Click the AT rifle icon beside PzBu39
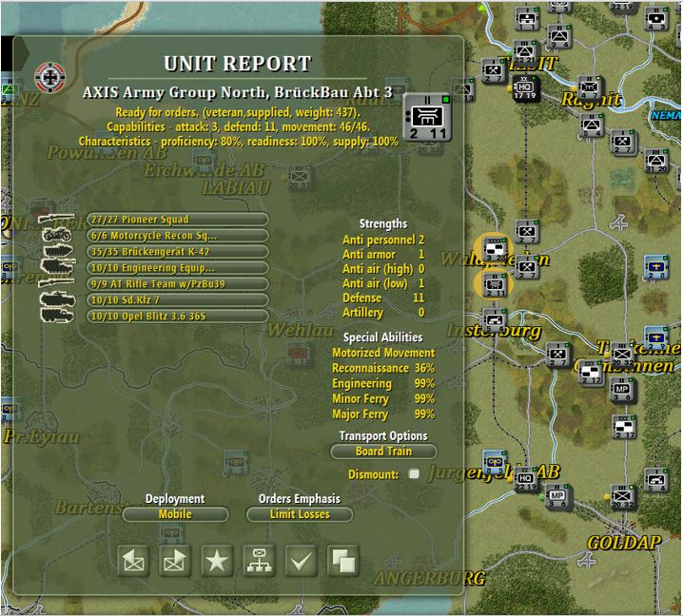This screenshot has width=683, height=616. click(56, 283)
